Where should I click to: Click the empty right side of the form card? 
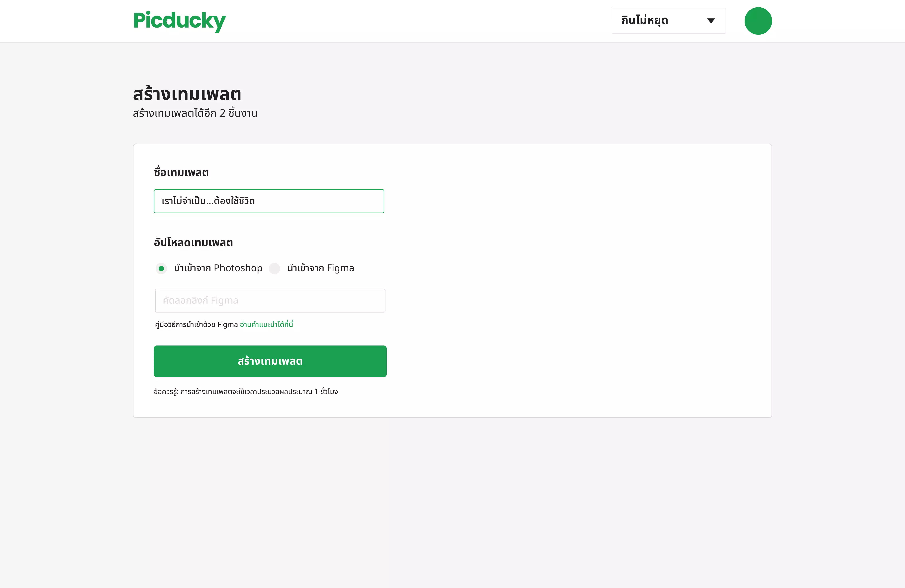tap(578, 281)
